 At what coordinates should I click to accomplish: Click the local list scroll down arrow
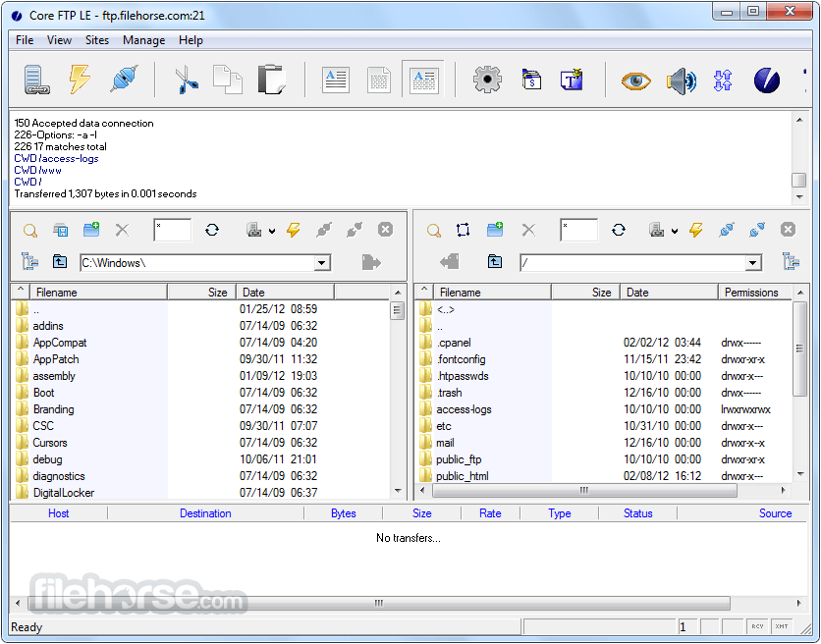point(398,491)
